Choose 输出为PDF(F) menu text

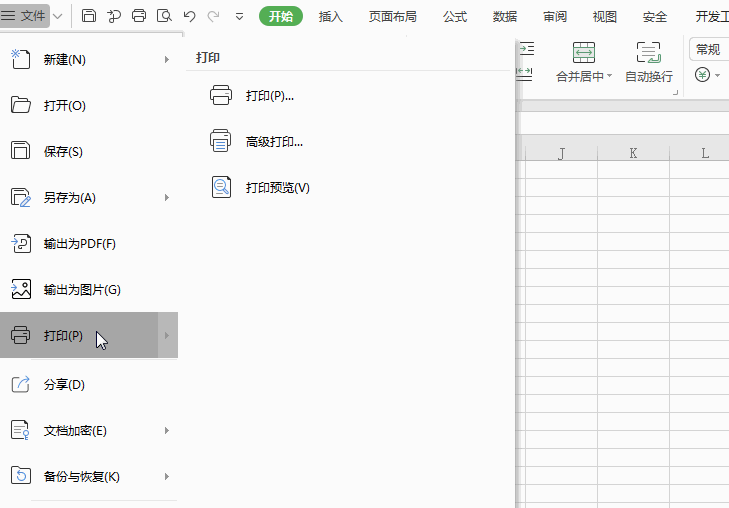tap(80, 244)
